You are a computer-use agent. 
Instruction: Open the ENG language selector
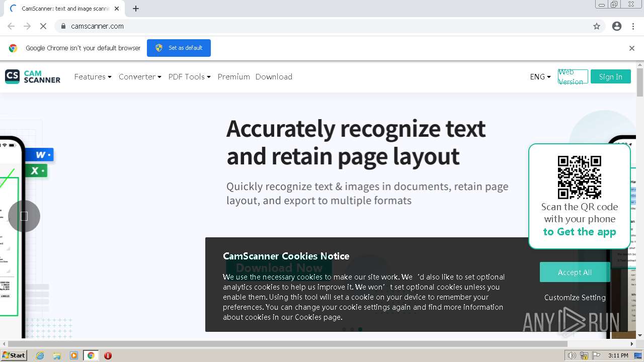(x=540, y=77)
